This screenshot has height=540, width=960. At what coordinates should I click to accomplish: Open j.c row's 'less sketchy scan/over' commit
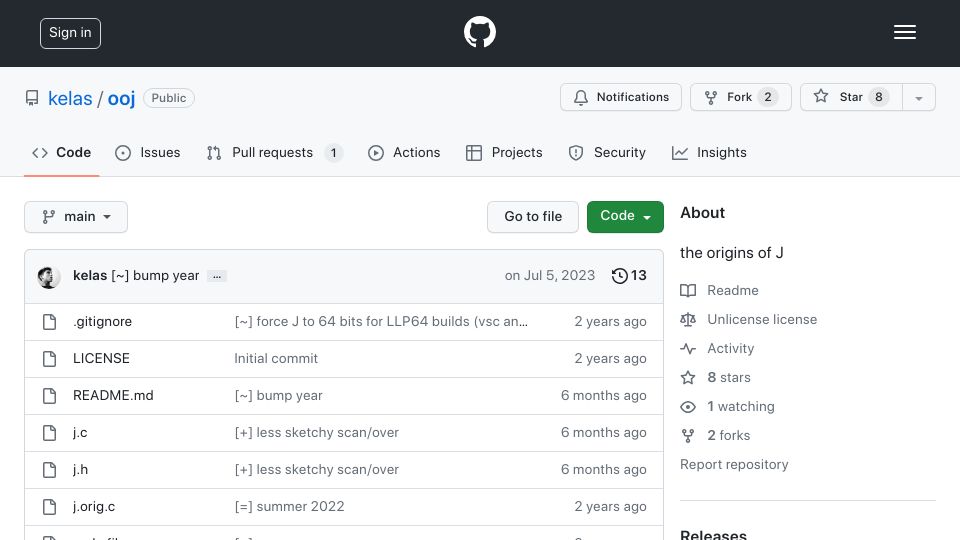tap(317, 433)
